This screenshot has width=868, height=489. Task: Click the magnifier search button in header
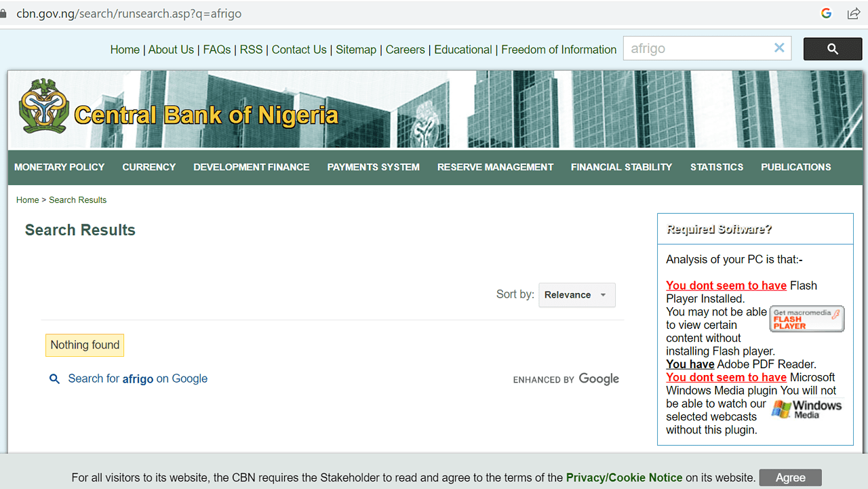pyautogui.click(x=832, y=49)
